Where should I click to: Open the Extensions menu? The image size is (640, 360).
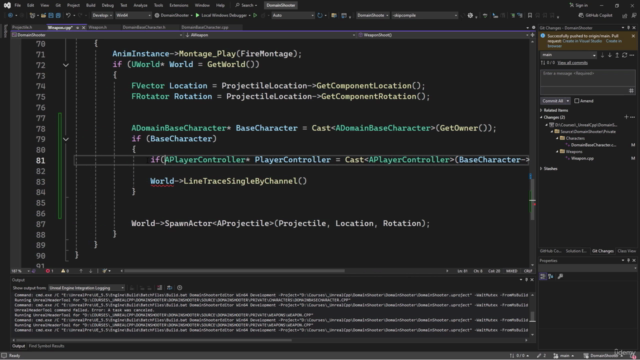179,5
